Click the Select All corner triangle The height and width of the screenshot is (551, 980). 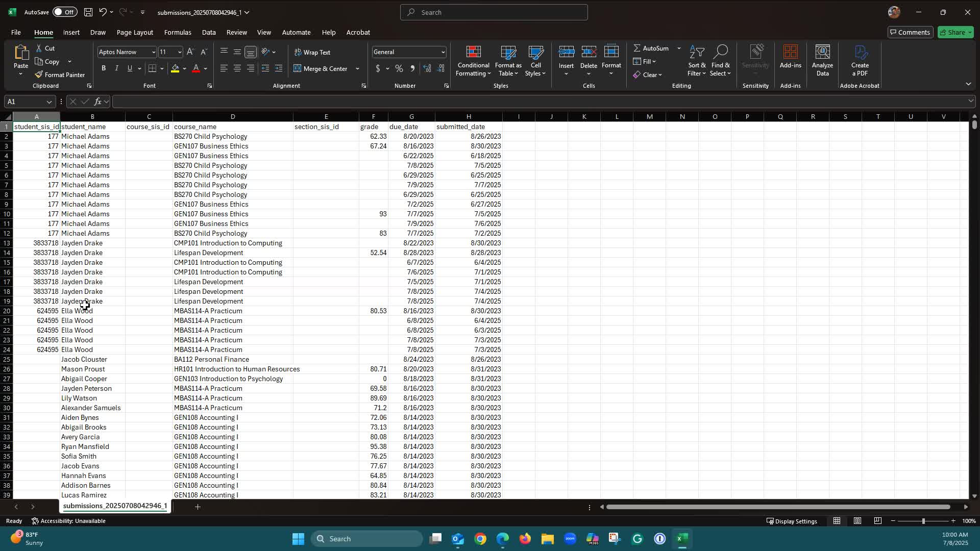tap(8, 117)
